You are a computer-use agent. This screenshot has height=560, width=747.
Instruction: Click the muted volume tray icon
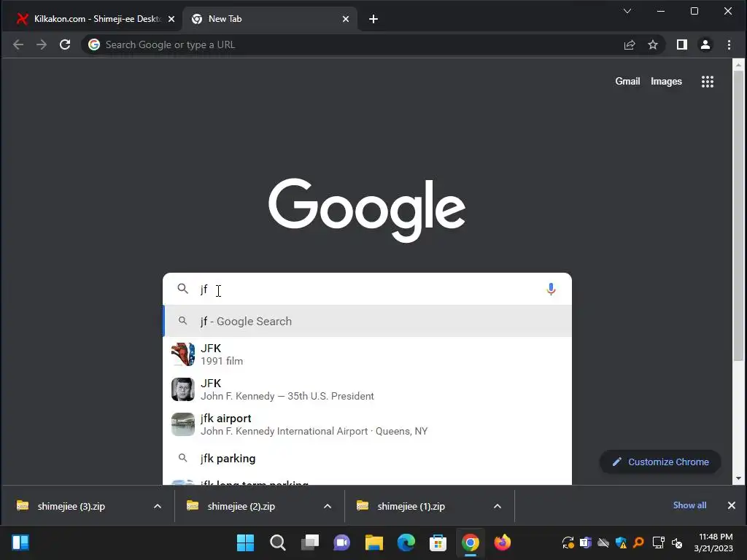pos(677,542)
